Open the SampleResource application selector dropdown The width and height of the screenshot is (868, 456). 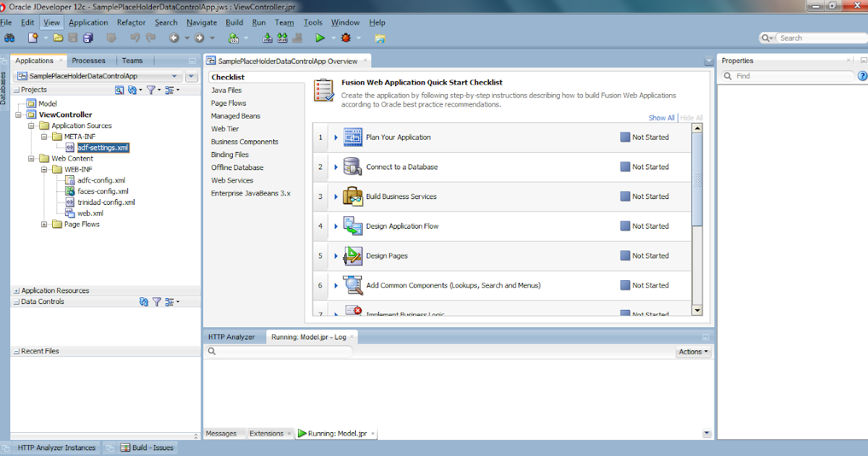[x=174, y=75]
